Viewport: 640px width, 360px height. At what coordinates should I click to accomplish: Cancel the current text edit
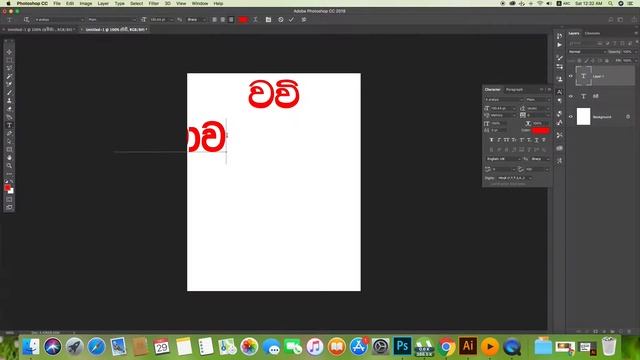pyautogui.click(x=281, y=20)
